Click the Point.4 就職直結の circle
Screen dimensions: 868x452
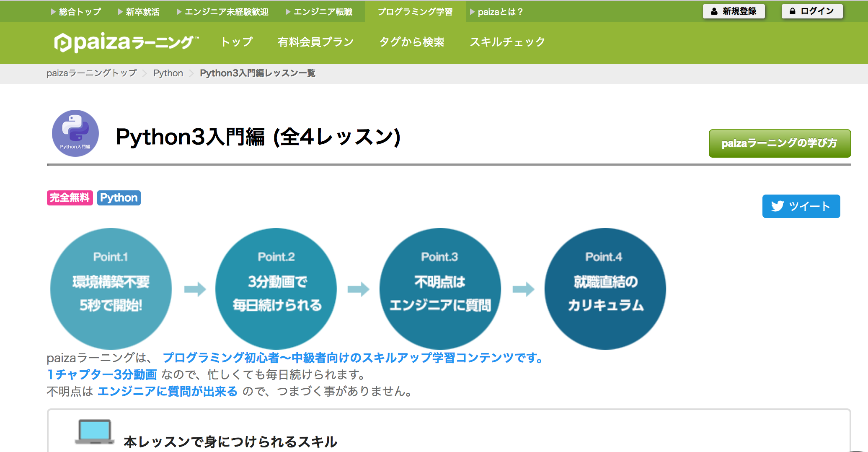pos(605,288)
